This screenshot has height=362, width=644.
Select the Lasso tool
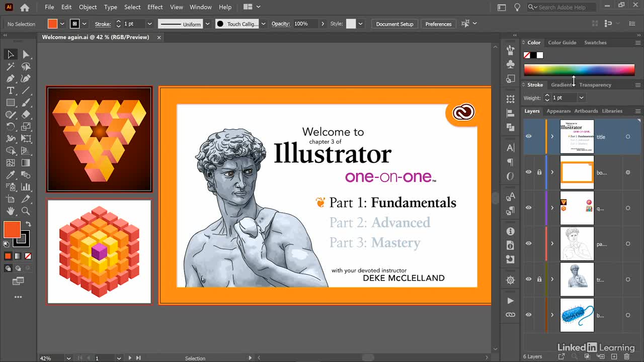26,66
